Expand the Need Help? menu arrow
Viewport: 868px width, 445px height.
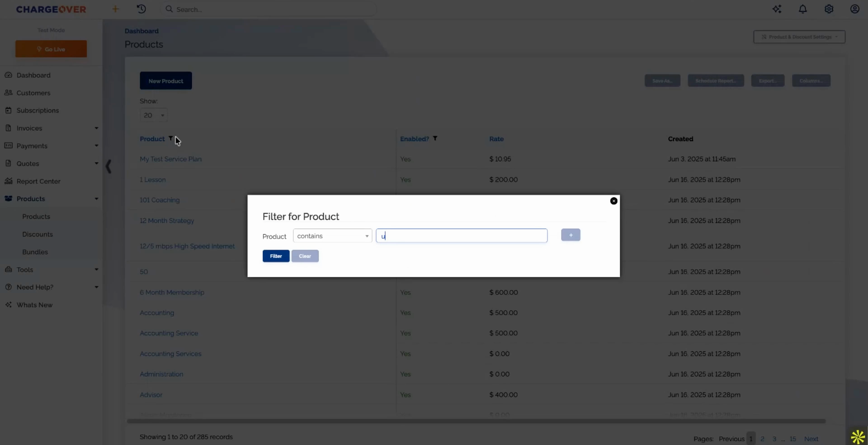(96, 287)
